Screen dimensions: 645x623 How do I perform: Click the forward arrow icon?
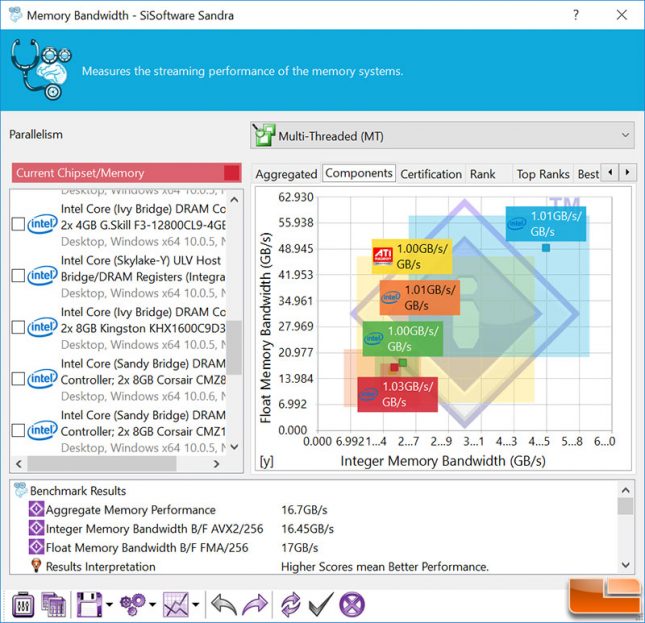pyautogui.click(x=255, y=604)
